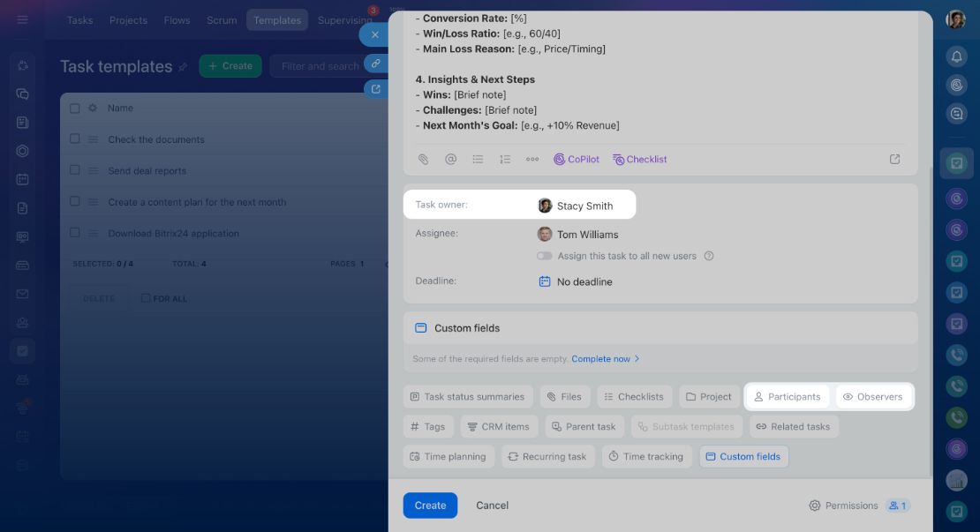
Task: Open template Permissions settings
Action: 843,506
